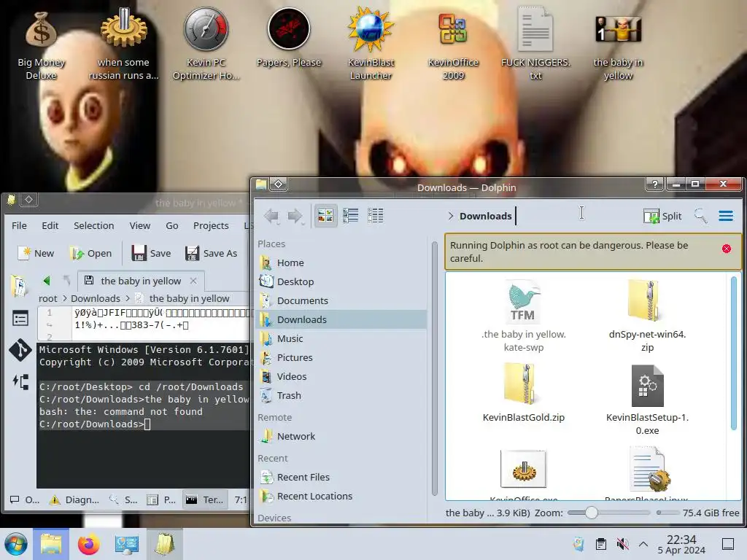Image resolution: width=747 pixels, height=560 pixels.
Task: Unmute audio via tray volume icon
Action: pyautogui.click(x=622, y=544)
